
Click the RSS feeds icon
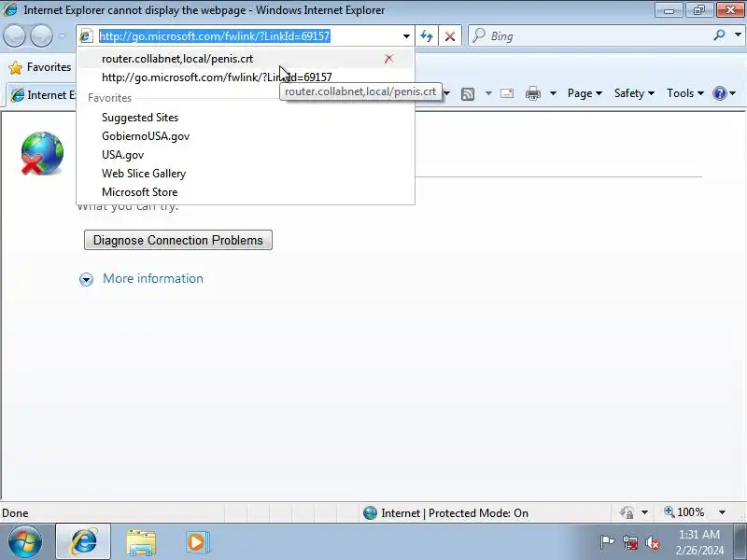tap(468, 94)
